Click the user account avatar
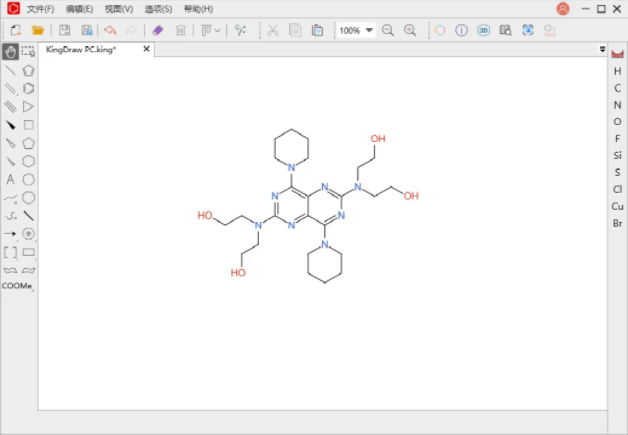The height and width of the screenshot is (435, 628). [563, 9]
